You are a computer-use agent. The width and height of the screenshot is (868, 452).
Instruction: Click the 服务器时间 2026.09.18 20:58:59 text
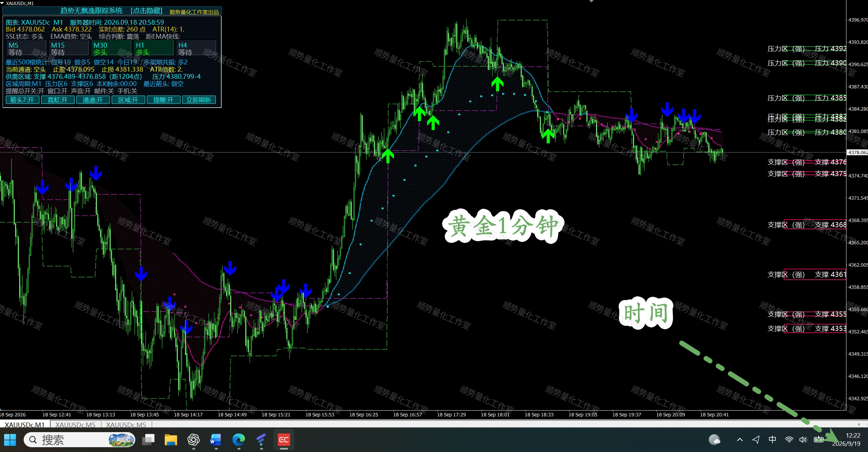click(x=117, y=23)
